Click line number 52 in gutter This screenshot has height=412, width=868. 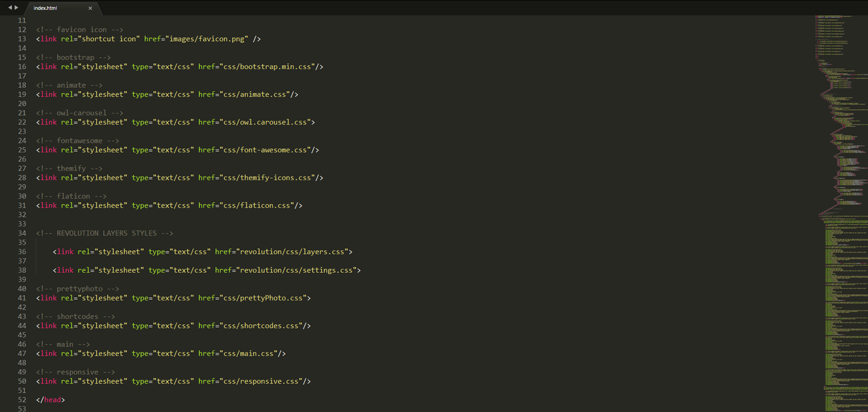[x=22, y=400]
